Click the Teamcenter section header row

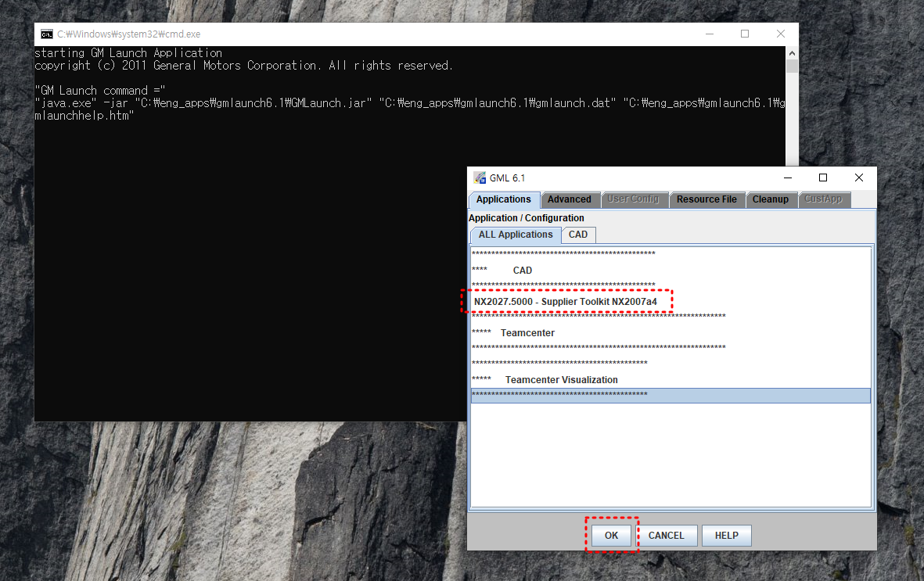671,333
